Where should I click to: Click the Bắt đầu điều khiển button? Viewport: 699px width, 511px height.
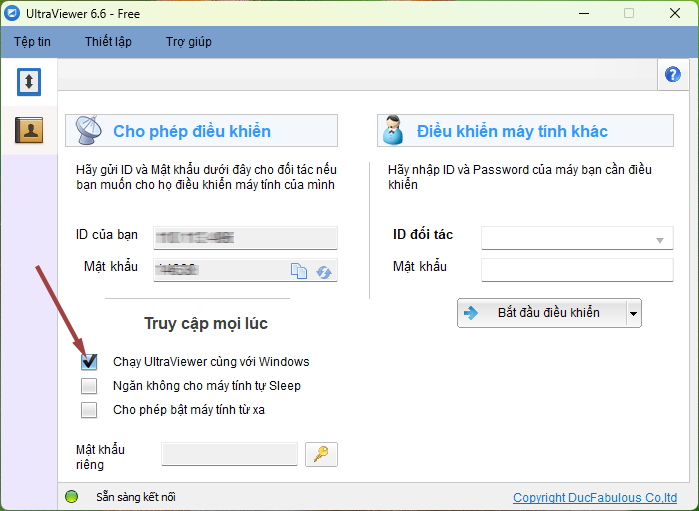(x=541, y=313)
